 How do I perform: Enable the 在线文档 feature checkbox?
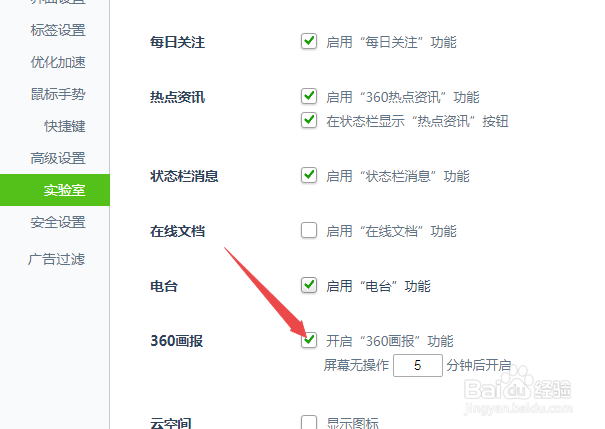tap(309, 230)
